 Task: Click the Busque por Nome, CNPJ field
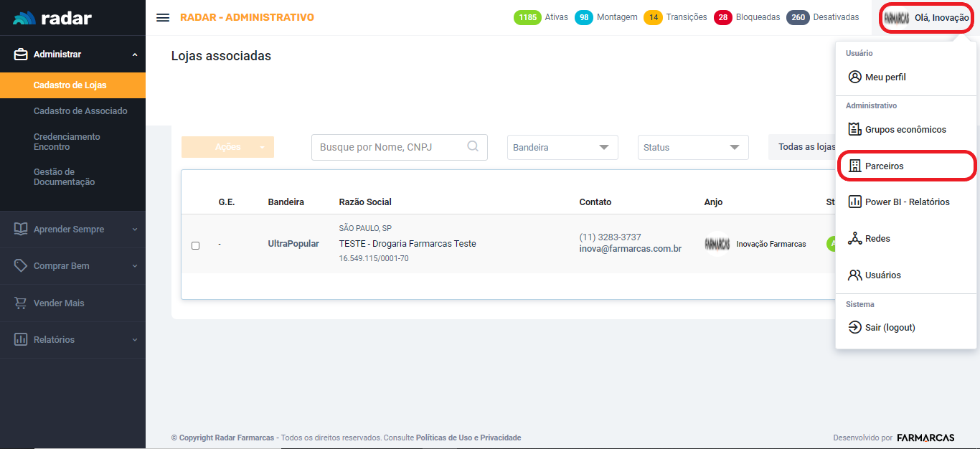tap(391, 147)
